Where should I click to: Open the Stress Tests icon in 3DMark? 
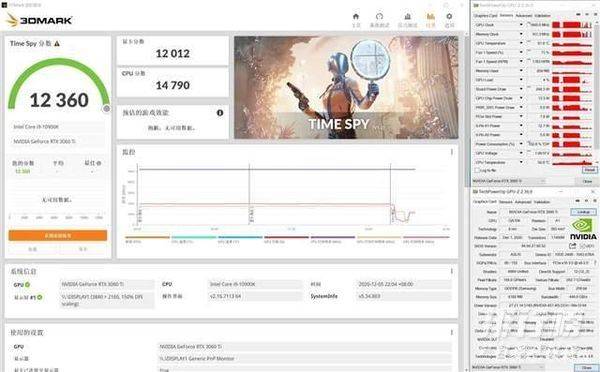pyautogui.click(x=408, y=16)
